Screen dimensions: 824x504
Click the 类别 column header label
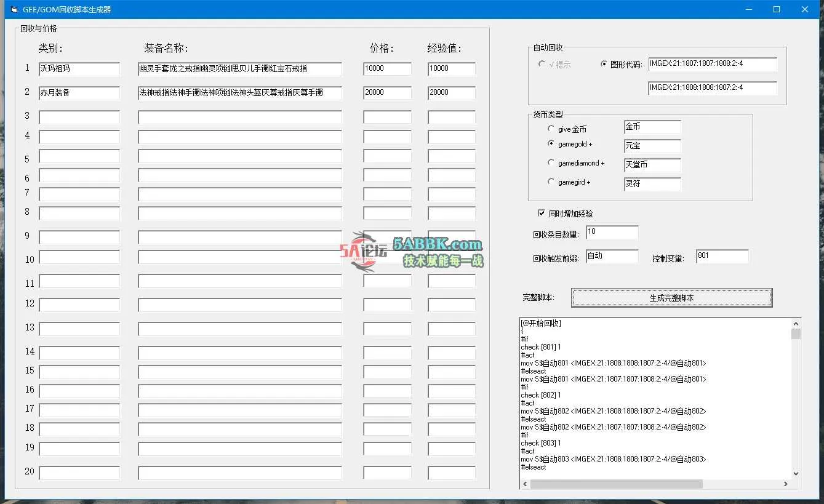point(50,48)
